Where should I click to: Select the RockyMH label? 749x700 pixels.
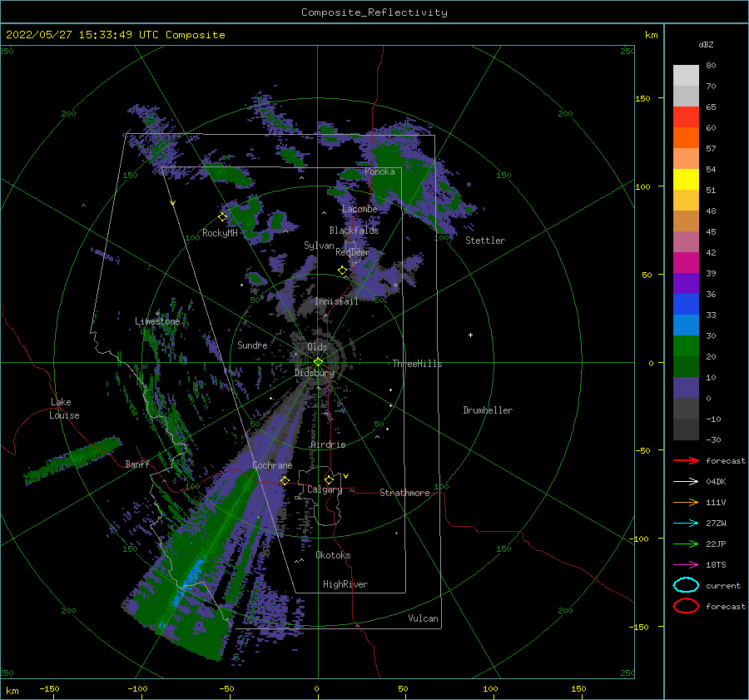(220, 233)
